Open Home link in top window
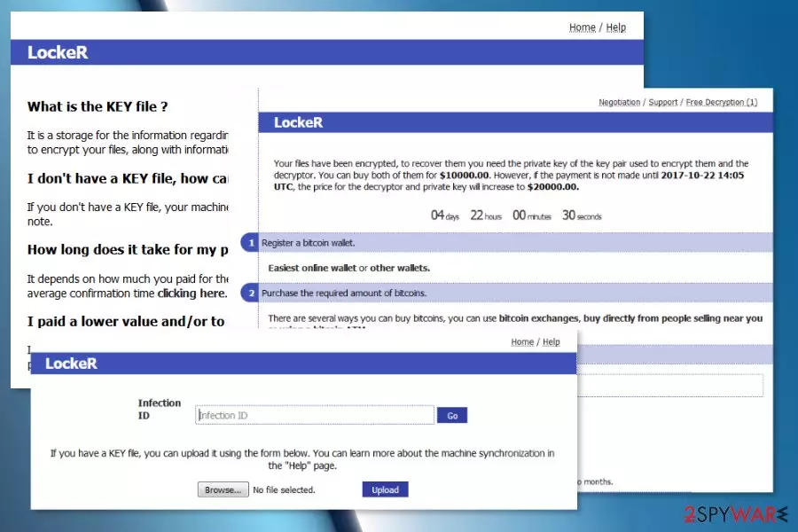The image size is (798, 532). click(x=583, y=27)
